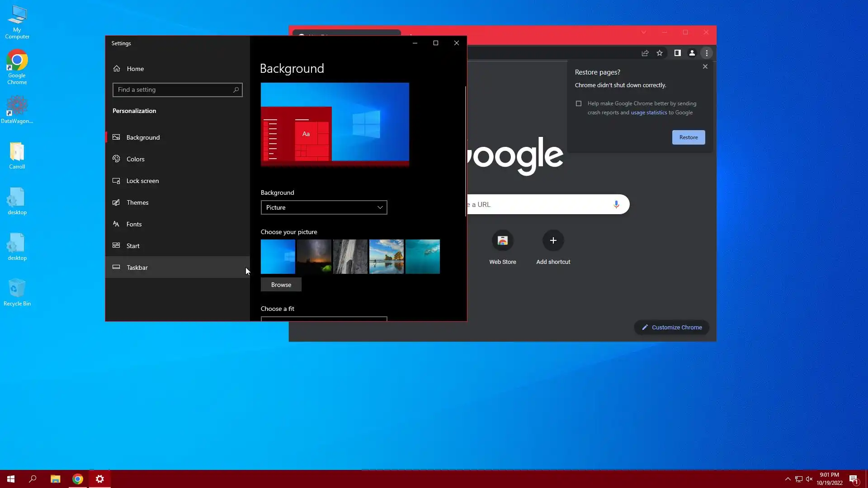This screenshot has width=868, height=488.
Task: Open Chrome's side panel icon
Action: pyautogui.click(x=677, y=53)
